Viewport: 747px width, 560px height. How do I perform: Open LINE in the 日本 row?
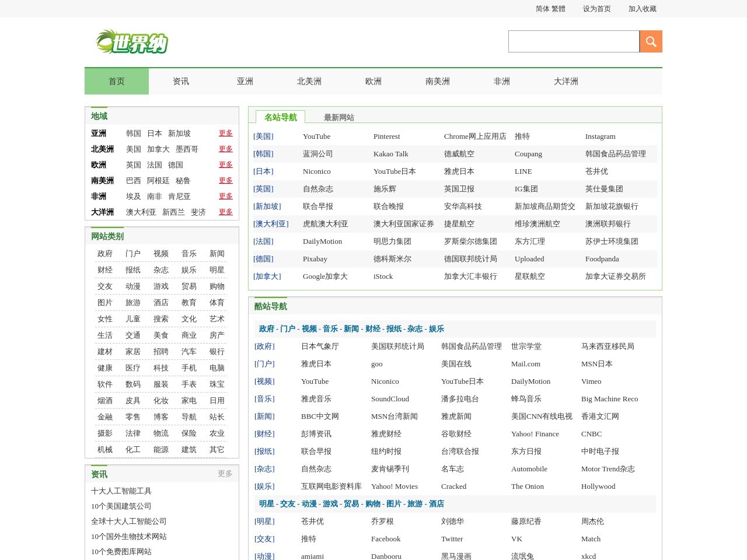(x=523, y=171)
